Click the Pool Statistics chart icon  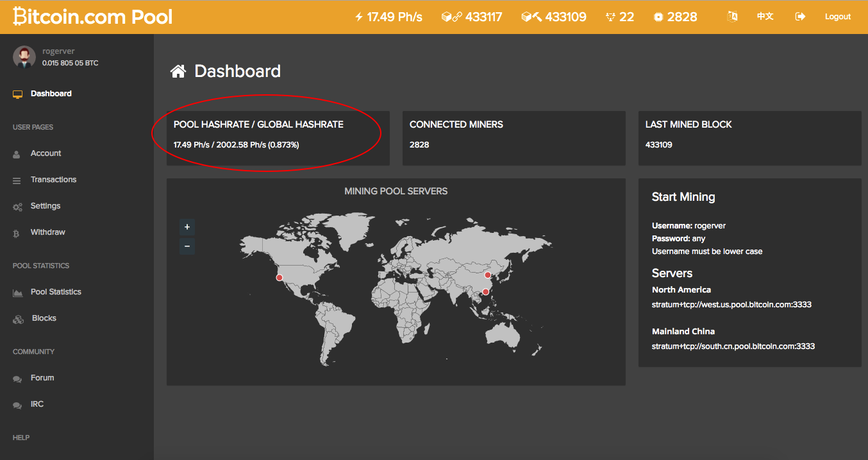coord(18,293)
